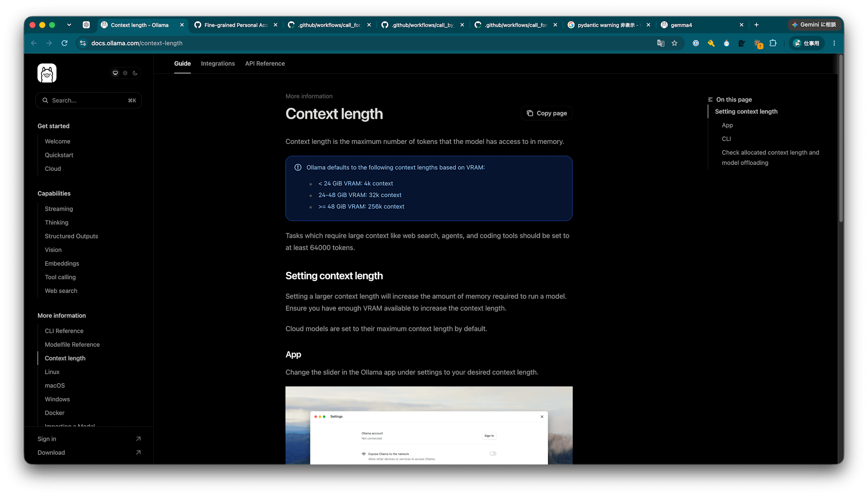Jump to the CLI section in outline
The image size is (868, 496).
726,139
